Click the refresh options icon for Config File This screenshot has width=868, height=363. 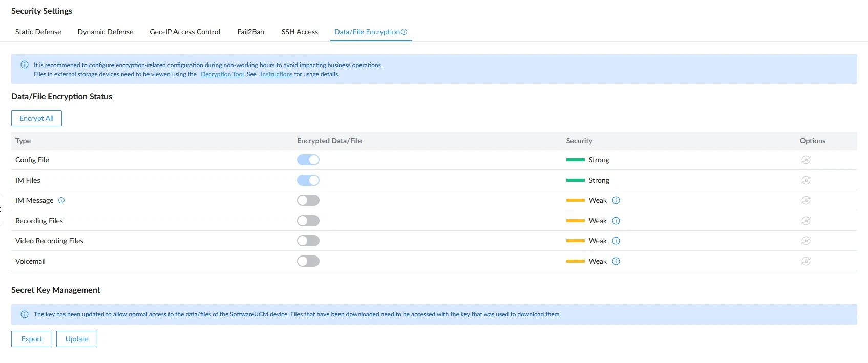pyautogui.click(x=806, y=160)
